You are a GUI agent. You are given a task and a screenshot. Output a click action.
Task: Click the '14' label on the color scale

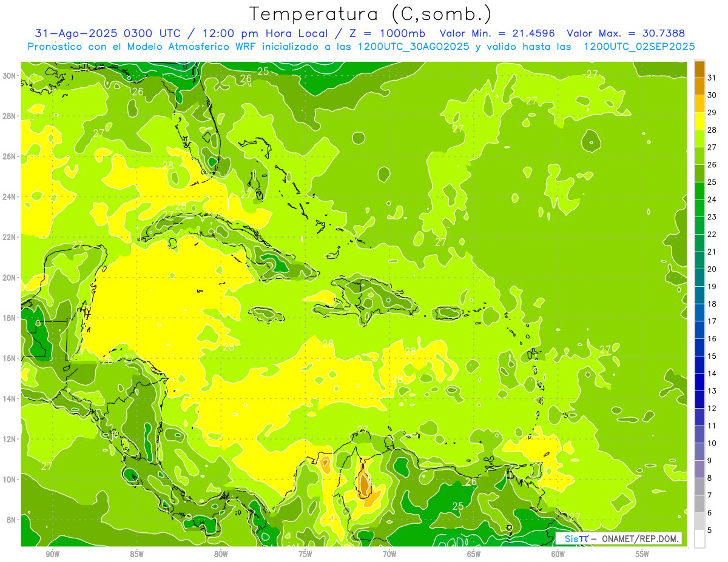(712, 373)
